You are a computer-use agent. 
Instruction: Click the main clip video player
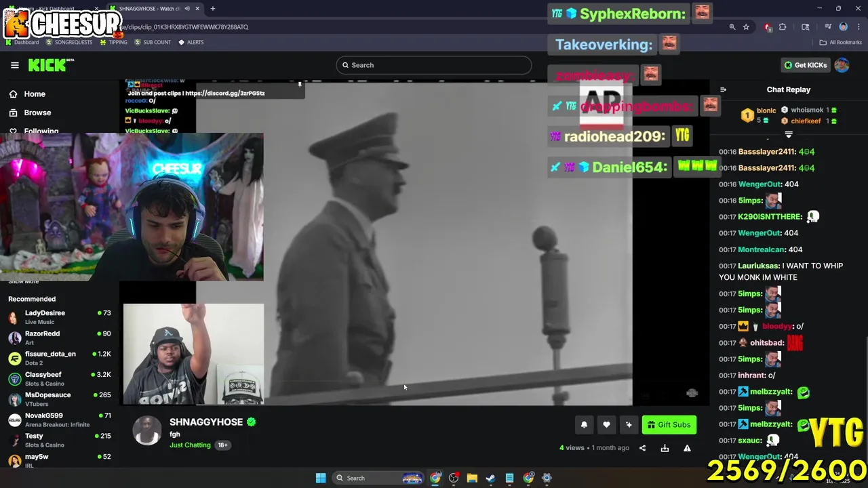click(414, 243)
